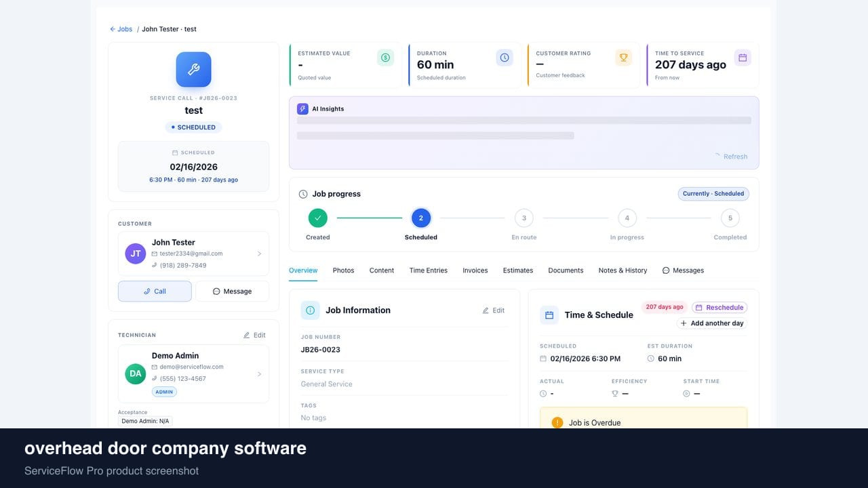Screen dimensions: 868x488
Task: Click the blue wrench service call icon
Action: [x=193, y=69]
